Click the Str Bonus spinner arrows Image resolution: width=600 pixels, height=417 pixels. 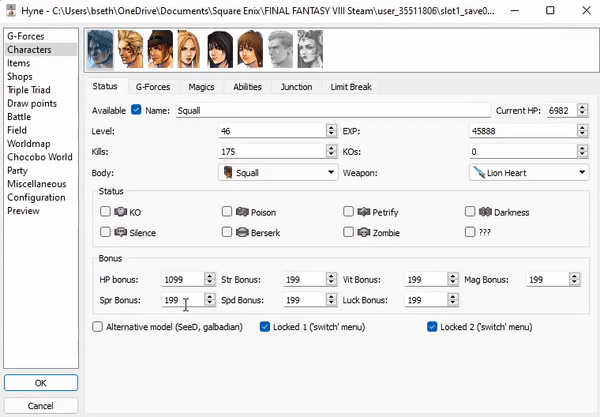click(x=331, y=279)
